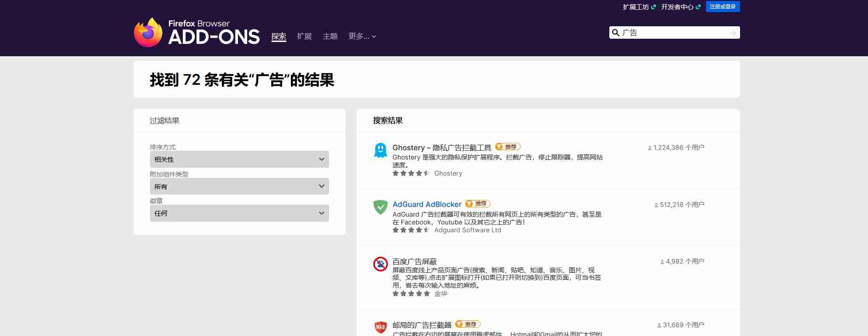Click the star rating for 百度广告屏蔽
Screen dimensions: 868x336
coord(411,294)
